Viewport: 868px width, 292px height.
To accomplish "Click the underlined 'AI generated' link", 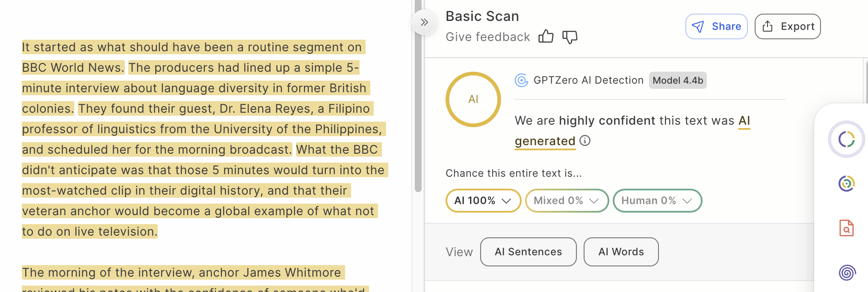I will [x=545, y=141].
